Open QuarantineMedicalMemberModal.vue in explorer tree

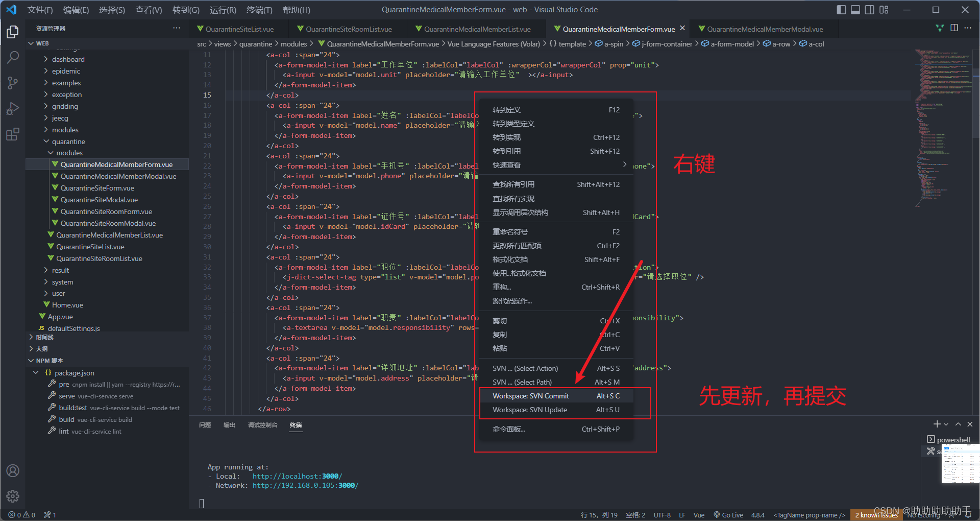point(118,176)
